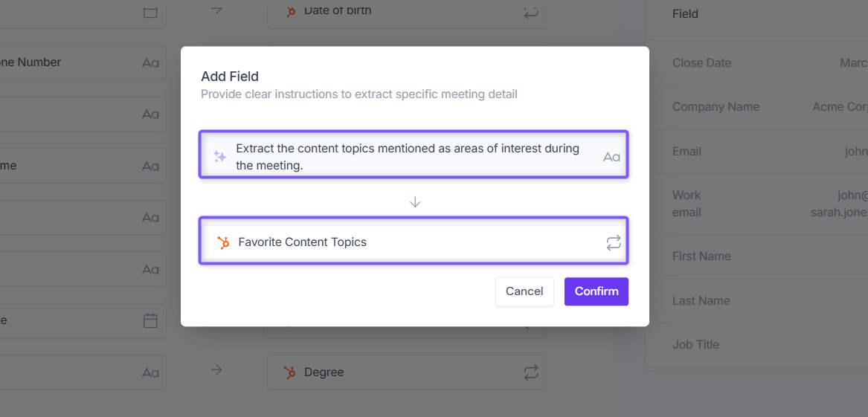Open the Favorite Content Topics property selector
Screen dimensions: 868x417
(414, 241)
